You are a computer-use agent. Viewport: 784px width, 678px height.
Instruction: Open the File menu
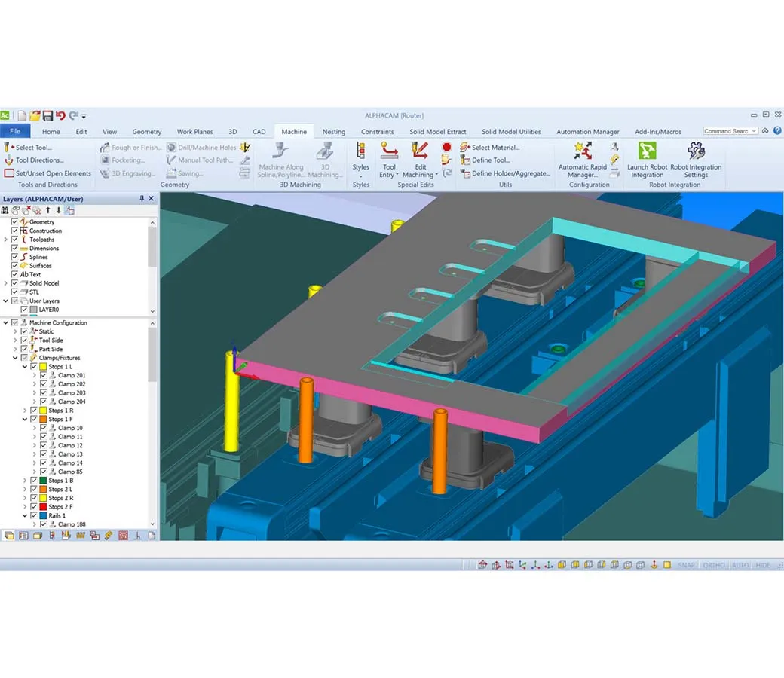(15, 132)
